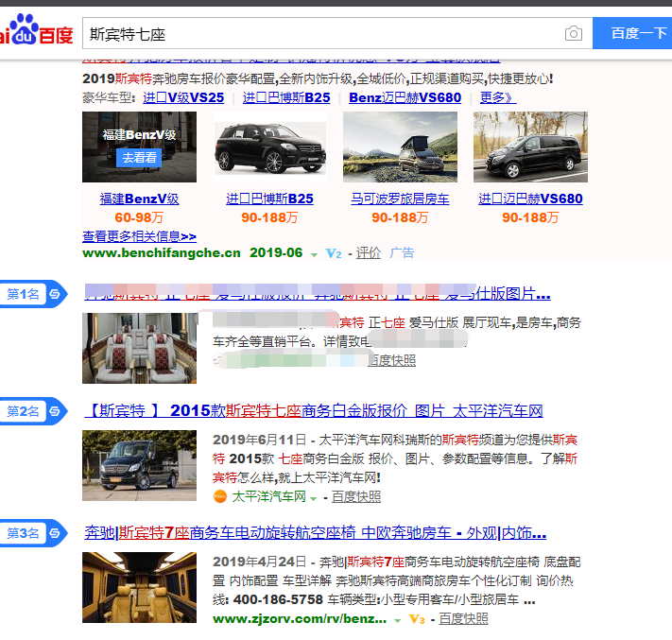Open 进口巴博斯B25 top link
This screenshot has height=640, width=672.
coord(286,97)
